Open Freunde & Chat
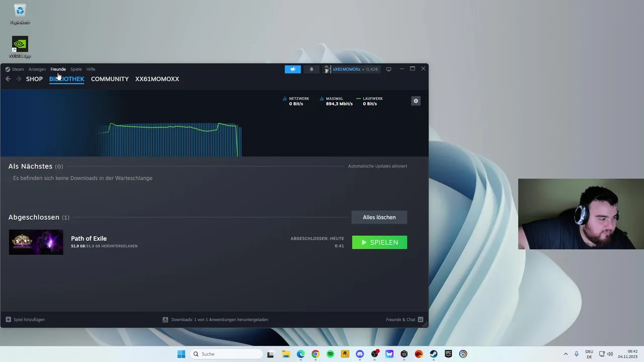This screenshot has width=644, height=362. [x=405, y=320]
